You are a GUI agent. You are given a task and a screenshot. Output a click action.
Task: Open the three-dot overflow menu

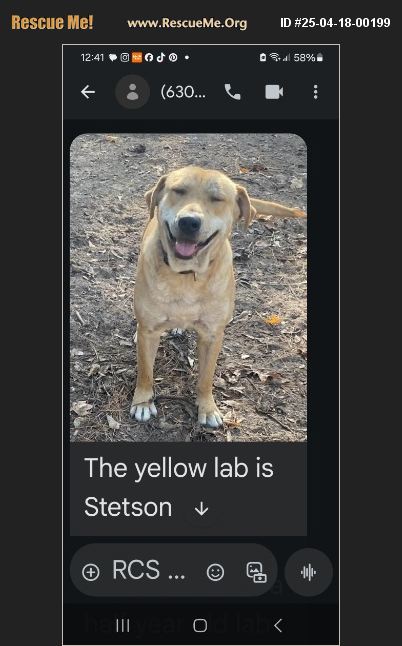coord(316,92)
